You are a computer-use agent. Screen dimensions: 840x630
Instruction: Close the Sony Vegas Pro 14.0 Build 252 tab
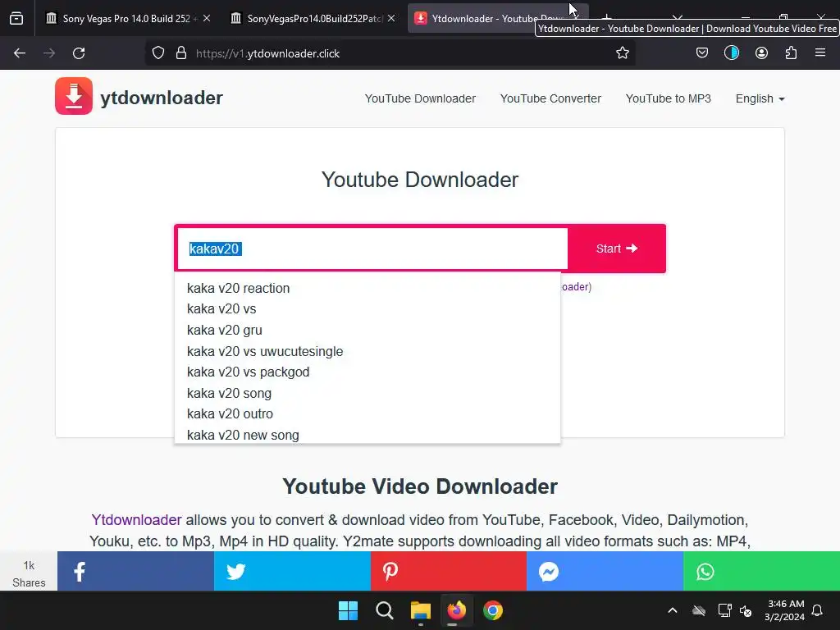point(207,18)
